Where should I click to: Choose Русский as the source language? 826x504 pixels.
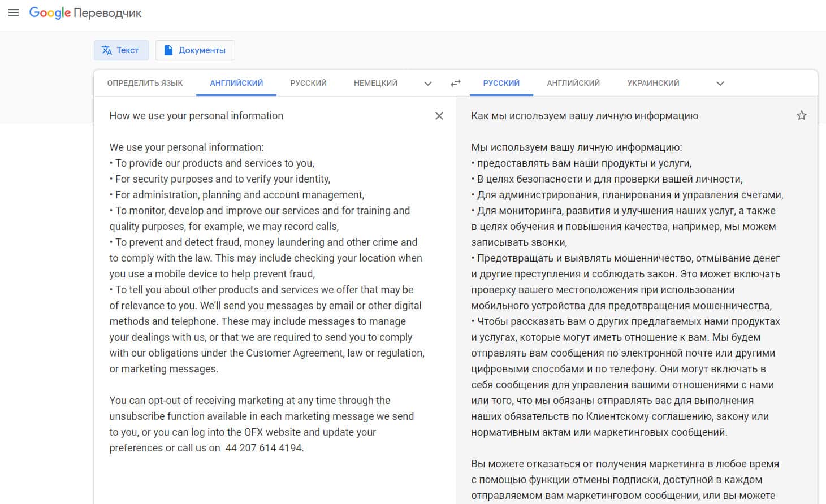(308, 83)
